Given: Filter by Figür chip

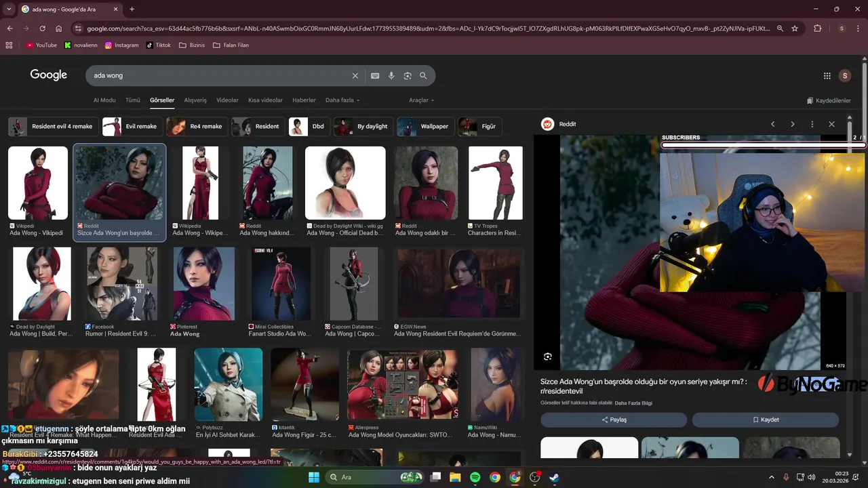Looking at the screenshot, I should coord(479,127).
